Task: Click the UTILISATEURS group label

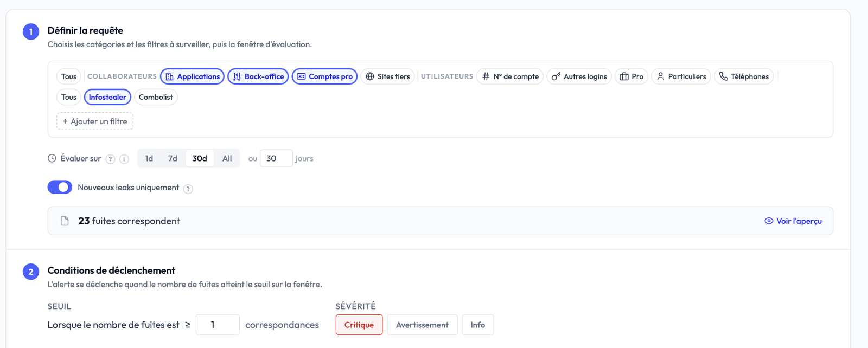Action: point(447,76)
